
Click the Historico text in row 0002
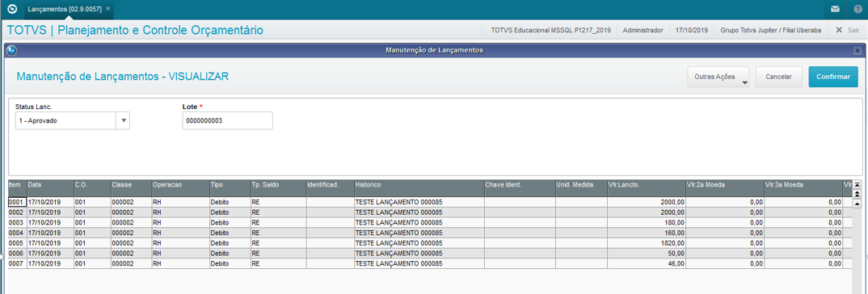coord(398,212)
